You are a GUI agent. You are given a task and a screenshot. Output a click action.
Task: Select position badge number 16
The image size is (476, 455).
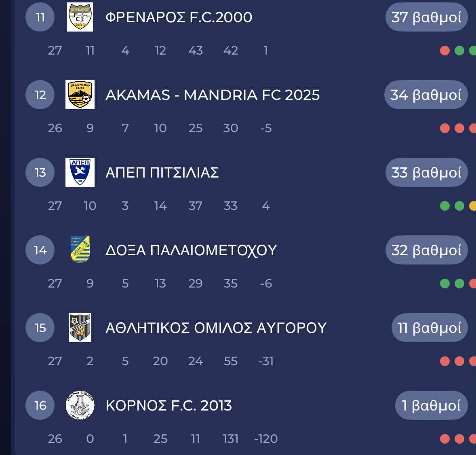pos(40,406)
